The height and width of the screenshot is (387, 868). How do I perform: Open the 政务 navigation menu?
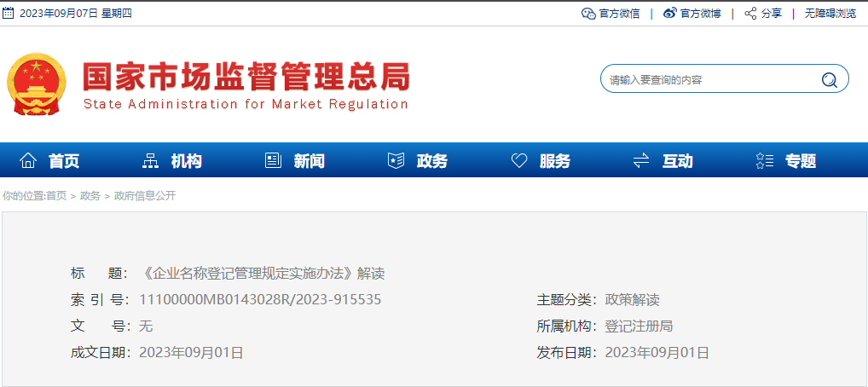(x=431, y=161)
